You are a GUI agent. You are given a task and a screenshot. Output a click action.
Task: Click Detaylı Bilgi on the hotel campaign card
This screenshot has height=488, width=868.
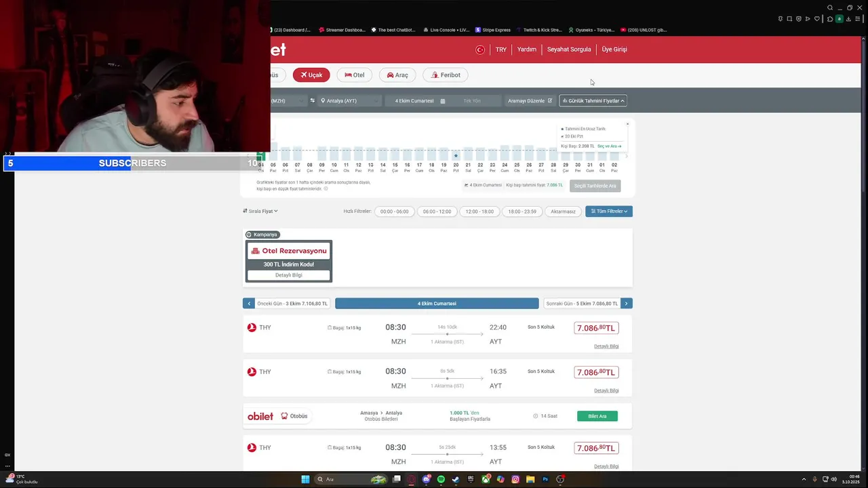point(289,275)
